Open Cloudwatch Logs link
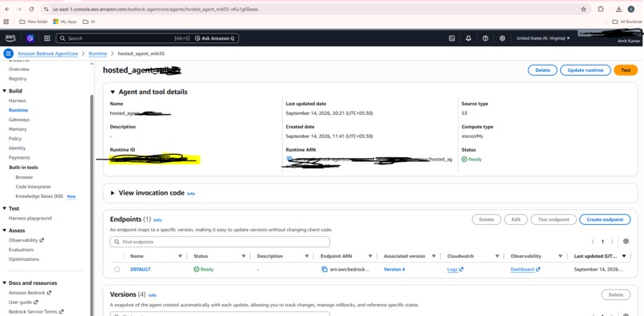The height and width of the screenshot is (316, 644). (x=455, y=270)
